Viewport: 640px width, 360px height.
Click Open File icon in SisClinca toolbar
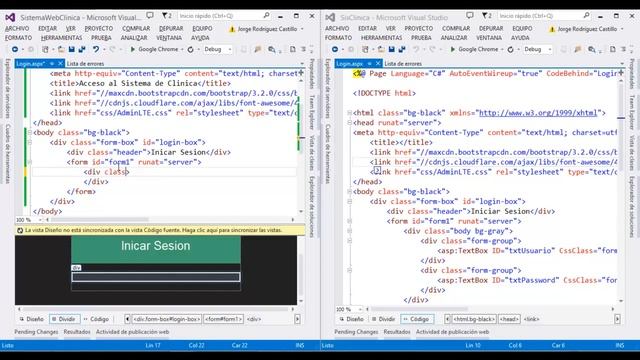[381, 49]
